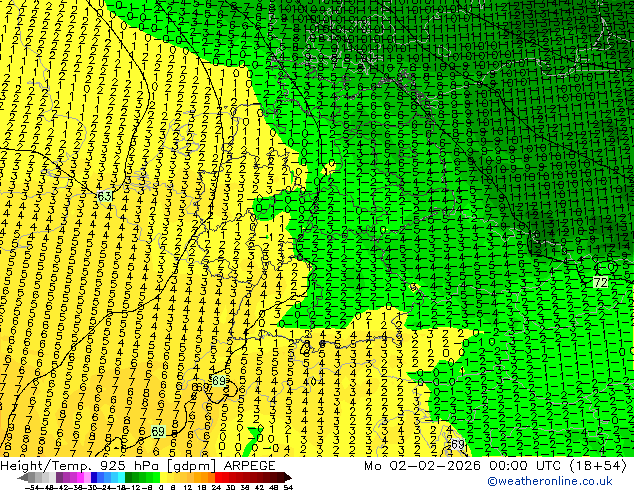This screenshot has width=634, height=490.
Task: Click the dark arrow at the legend's hot end
Action: (x=288, y=477)
